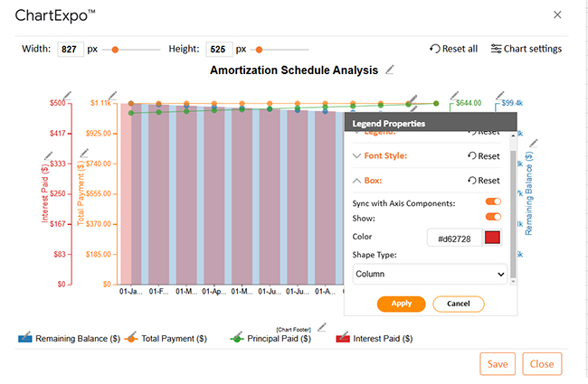
Task: Click the Width input field
Action: pos(70,50)
